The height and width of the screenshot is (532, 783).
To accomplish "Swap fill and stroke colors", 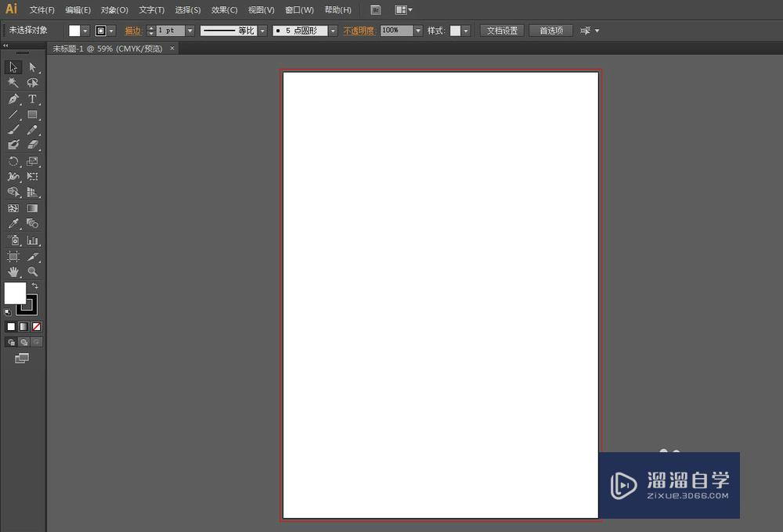I will pos(34,286).
